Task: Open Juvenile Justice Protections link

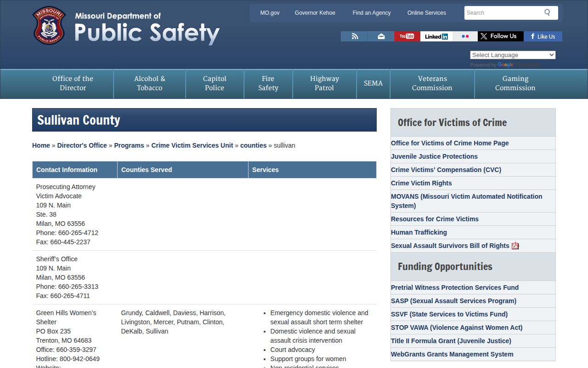Action: pyautogui.click(x=434, y=156)
